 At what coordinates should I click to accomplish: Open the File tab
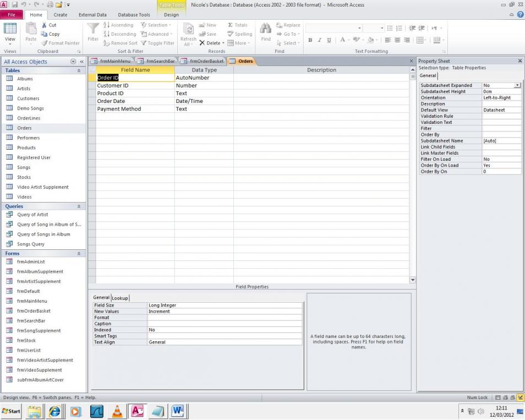point(12,15)
